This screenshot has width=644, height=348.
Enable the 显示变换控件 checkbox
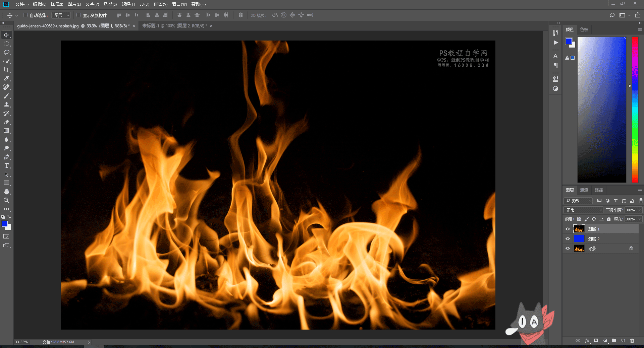coord(78,15)
